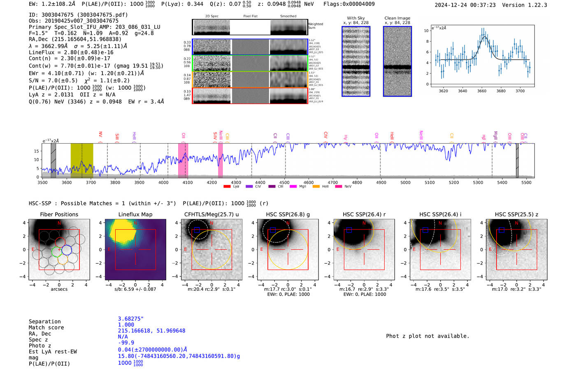Select the catalog RA, Dec 215.166618, 51.969648
576x392 pixels.
point(151,331)
